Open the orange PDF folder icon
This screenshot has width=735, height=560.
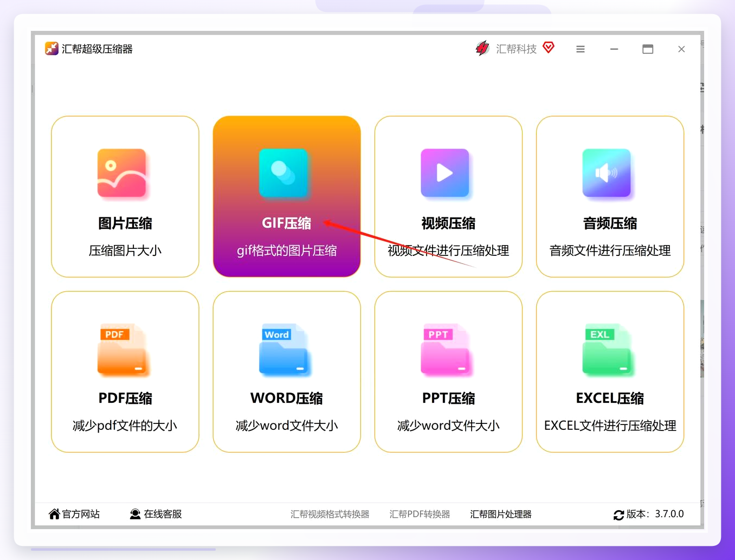point(122,350)
